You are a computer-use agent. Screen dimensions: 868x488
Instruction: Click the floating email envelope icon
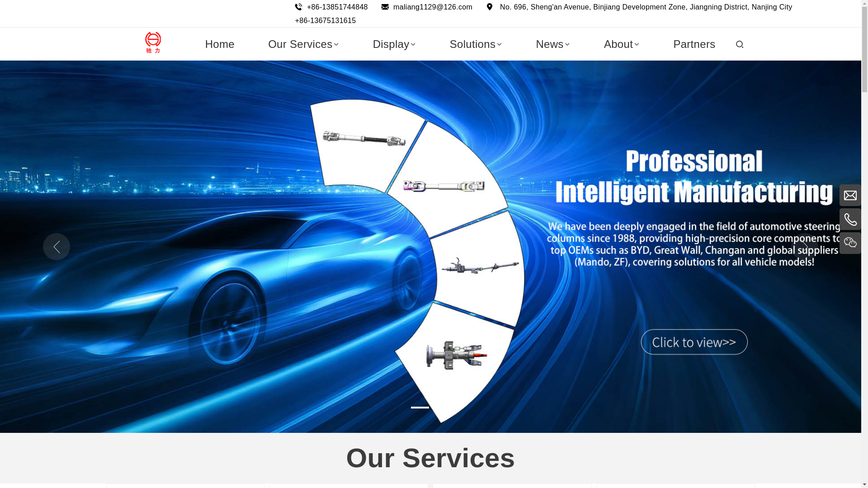point(850,195)
